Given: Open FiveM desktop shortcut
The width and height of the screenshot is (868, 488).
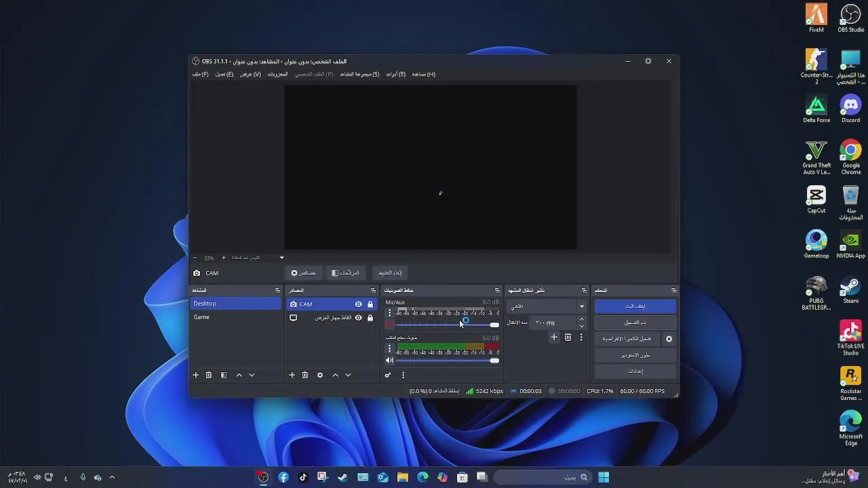Looking at the screenshot, I should point(816,18).
